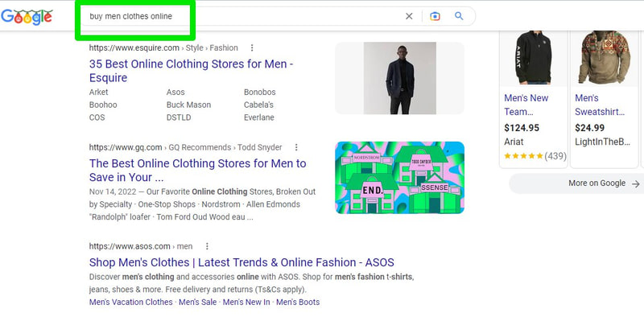Open the Men's Sale sublink

pyautogui.click(x=197, y=302)
